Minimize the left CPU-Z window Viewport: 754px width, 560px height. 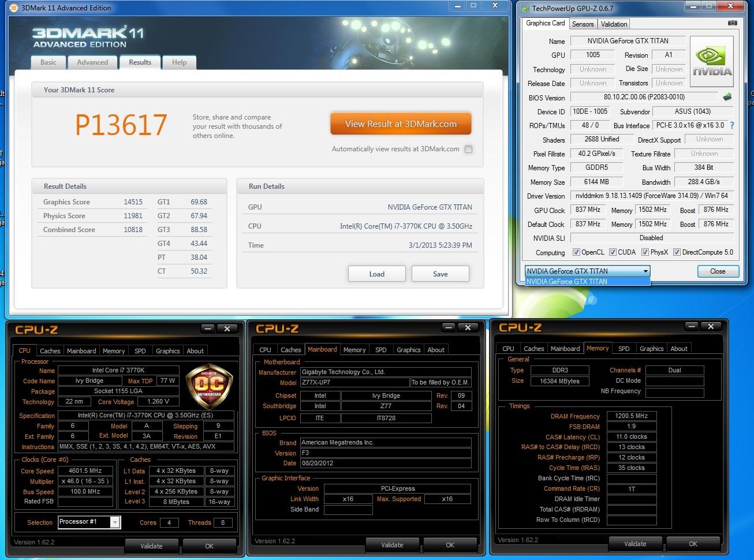pyautogui.click(x=208, y=328)
